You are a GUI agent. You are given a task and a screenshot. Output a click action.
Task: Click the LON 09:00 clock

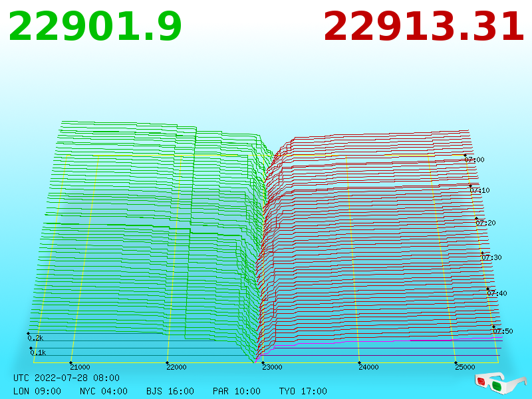pos(37,391)
